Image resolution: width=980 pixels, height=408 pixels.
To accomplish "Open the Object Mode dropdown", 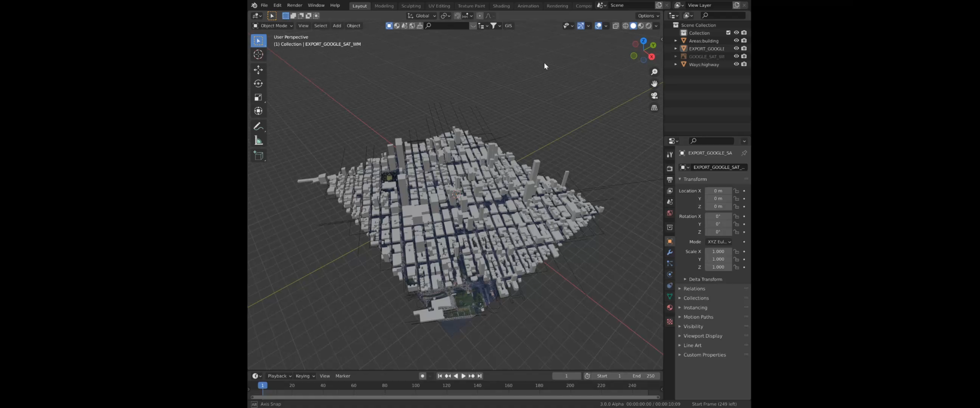I will pos(273,26).
